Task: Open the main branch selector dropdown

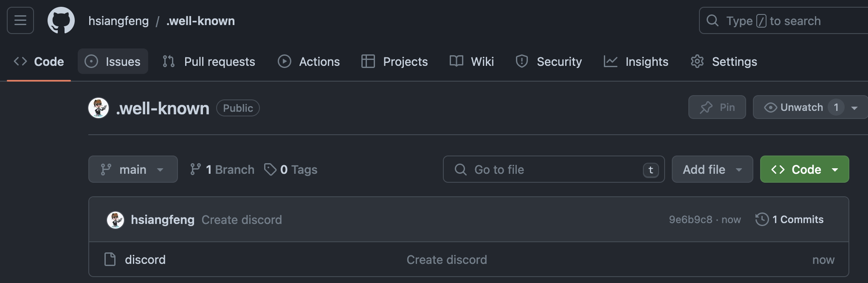Action: (132, 169)
